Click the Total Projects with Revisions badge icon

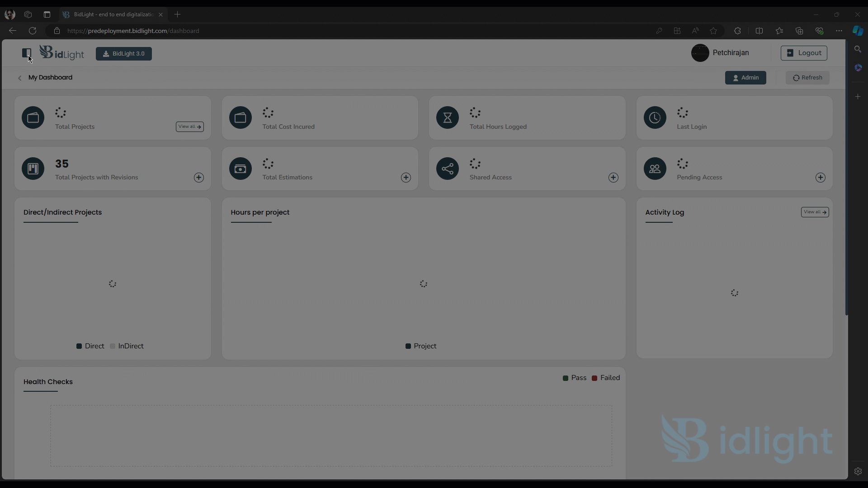33,169
